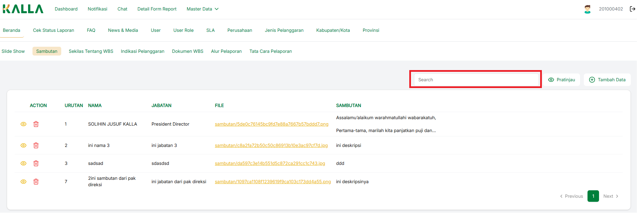Click into the Search input field
The height and width of the screenshot is (215, 644).
(476, 80)
